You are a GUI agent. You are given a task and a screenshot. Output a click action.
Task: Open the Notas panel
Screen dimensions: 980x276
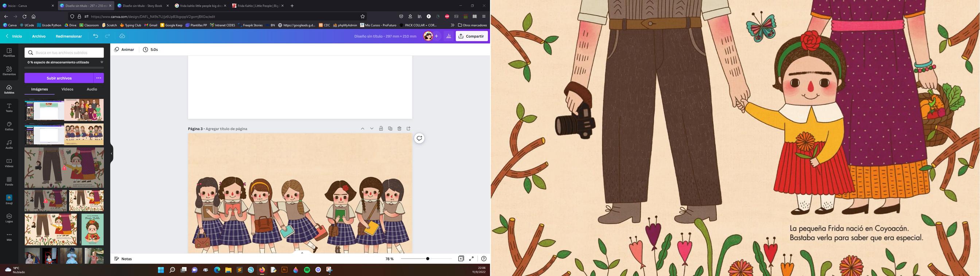click(123, 259)
